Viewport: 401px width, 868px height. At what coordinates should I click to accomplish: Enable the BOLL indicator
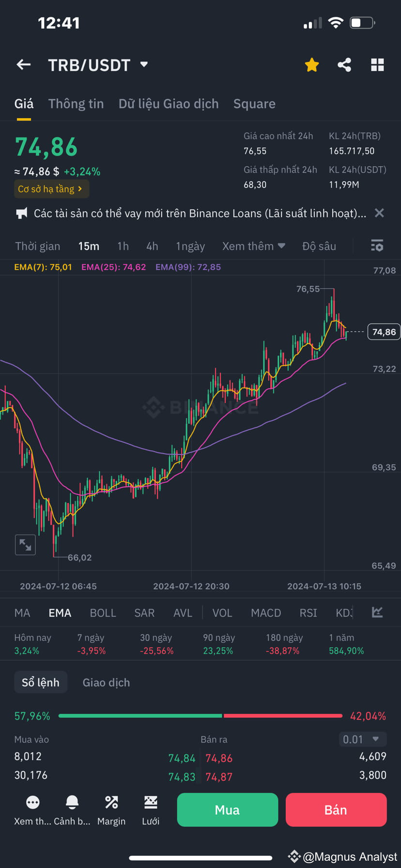tap(103, 613)
